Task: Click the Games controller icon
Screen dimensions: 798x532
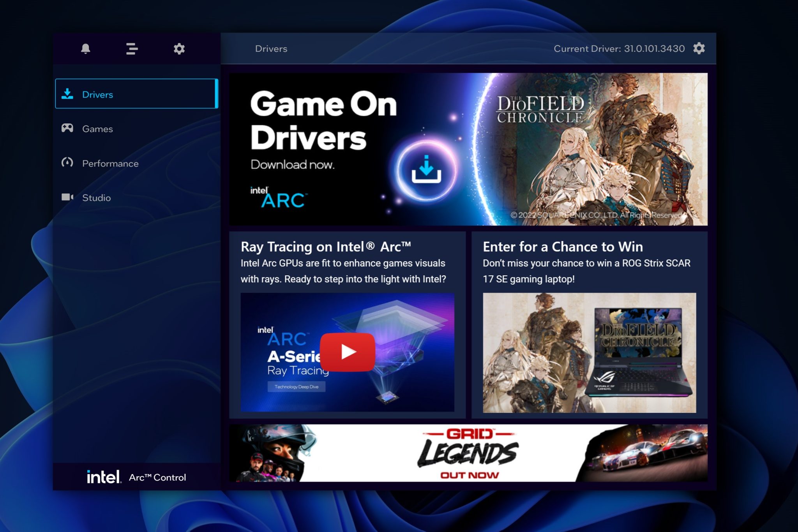Action: click(67, 128)
